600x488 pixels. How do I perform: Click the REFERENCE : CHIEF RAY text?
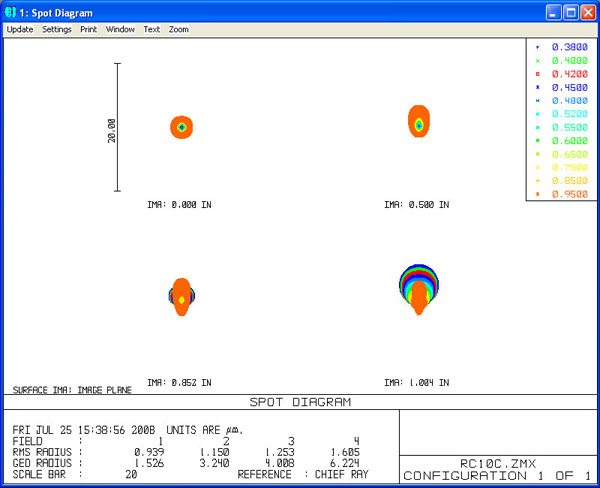303,475
